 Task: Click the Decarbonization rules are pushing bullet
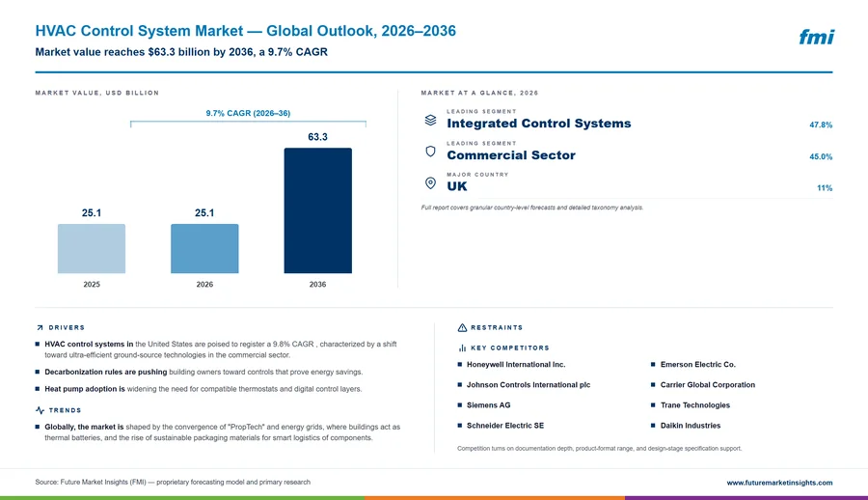203,372
